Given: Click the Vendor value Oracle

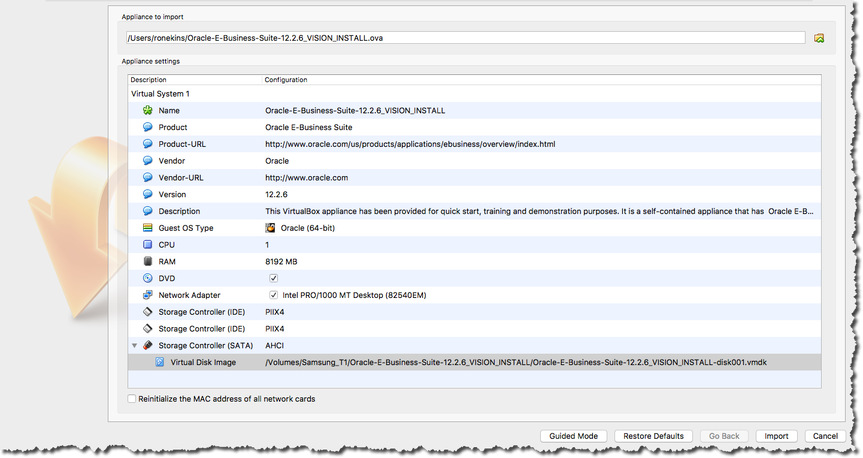Looking at the screenshot, I should point(277,161).
